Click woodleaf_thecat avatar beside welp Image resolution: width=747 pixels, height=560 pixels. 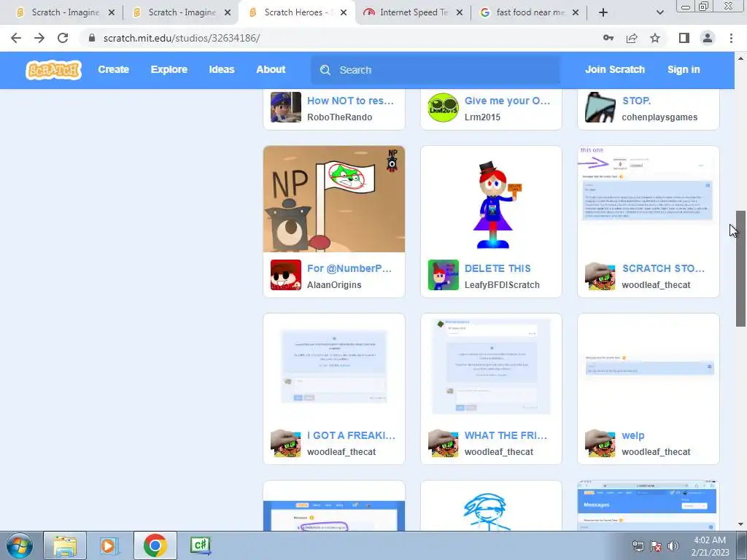click(600, 443)
